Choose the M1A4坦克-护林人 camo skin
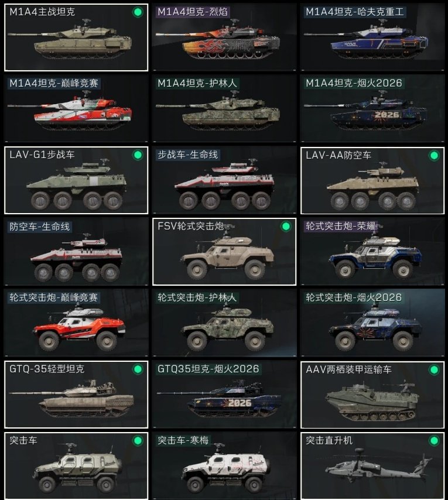The width and height of the screenshot is (448, 500). pos(224,109)
